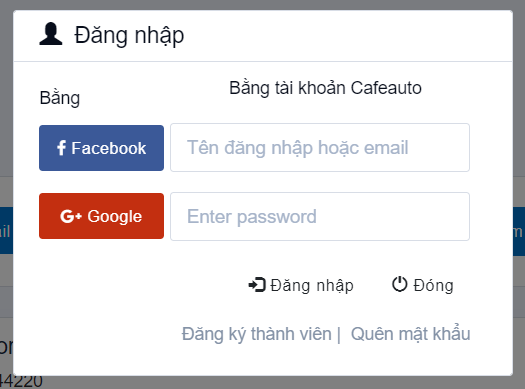Image resolution: width=525 pixels, height=389 pixels.
Task: Click the dimmed overlay above the dialog
Action: pyautogui.click(x=262, y=5)
